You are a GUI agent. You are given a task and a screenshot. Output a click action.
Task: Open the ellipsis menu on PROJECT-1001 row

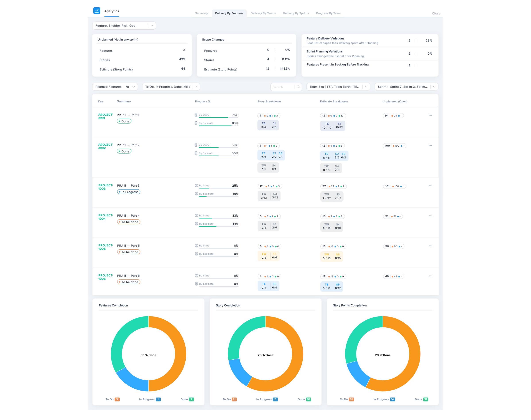(430, 115)
